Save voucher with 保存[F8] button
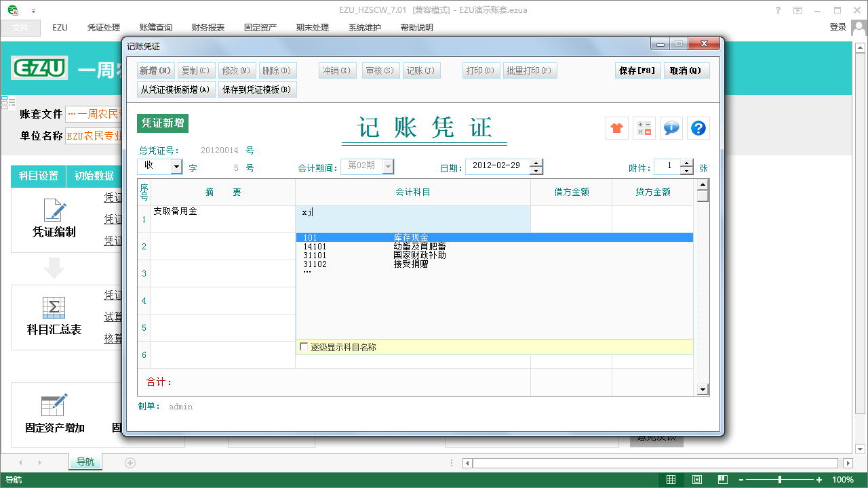The height and width of the screenshot is (488, 868). [x=638, y=70]
